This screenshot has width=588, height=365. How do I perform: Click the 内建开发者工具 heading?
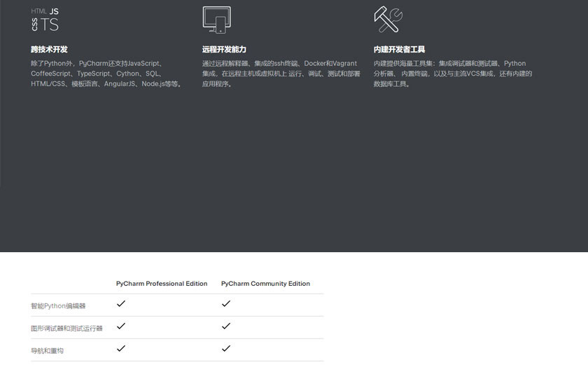(x=399, y=50)
